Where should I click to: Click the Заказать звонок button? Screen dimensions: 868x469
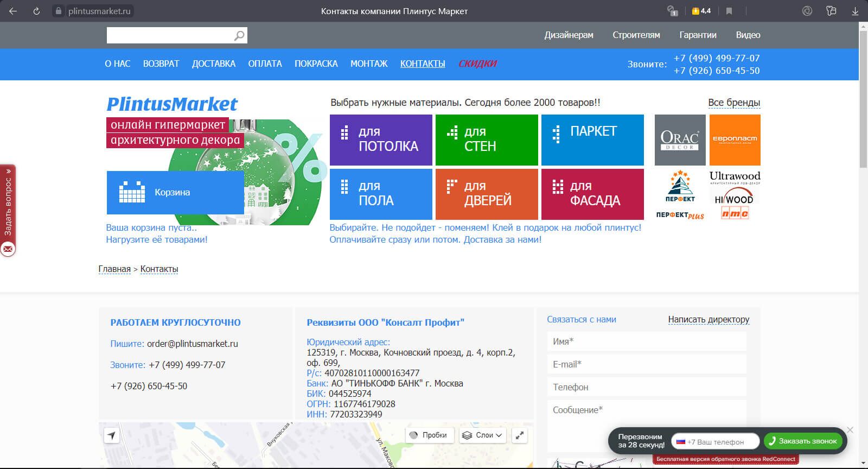(x=803, y=441)
